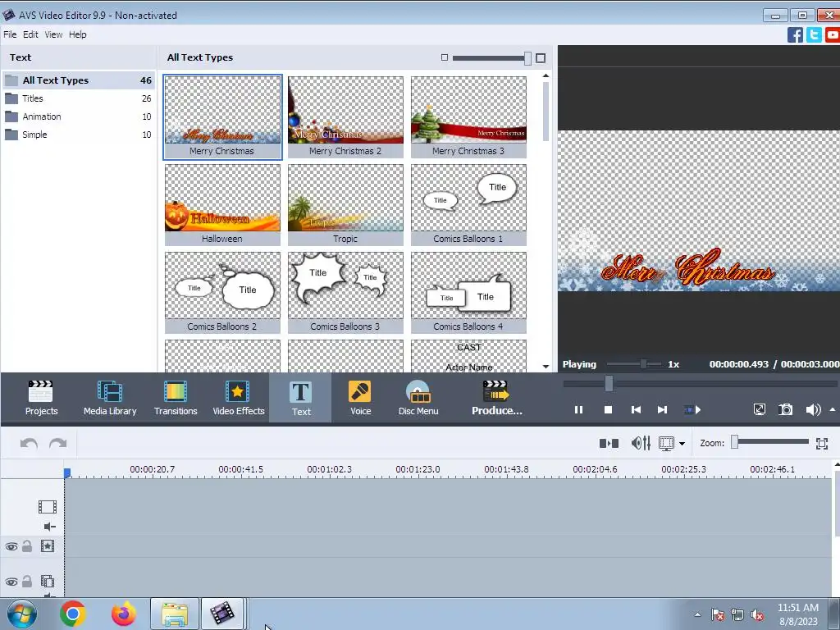Click the main video track icon
The width and height of the screenshot is (840, 630).
click(47, 507)
